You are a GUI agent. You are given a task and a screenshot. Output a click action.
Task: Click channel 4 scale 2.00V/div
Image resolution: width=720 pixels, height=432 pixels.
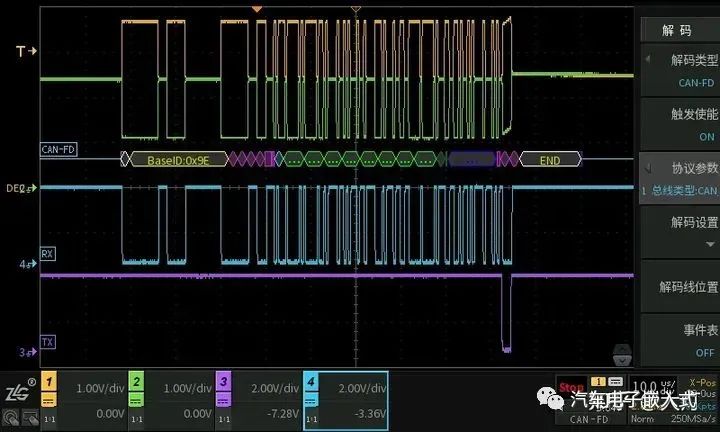point(362,388)
